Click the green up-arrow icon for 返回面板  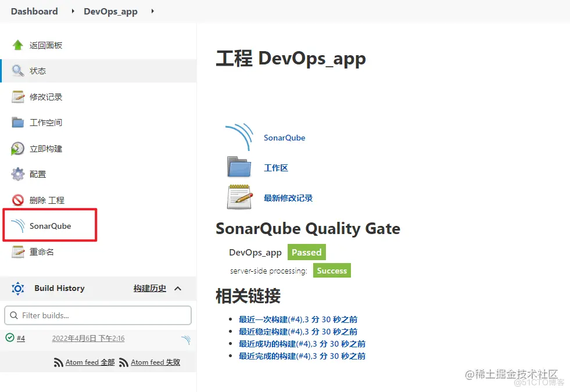tap(18, 45)
